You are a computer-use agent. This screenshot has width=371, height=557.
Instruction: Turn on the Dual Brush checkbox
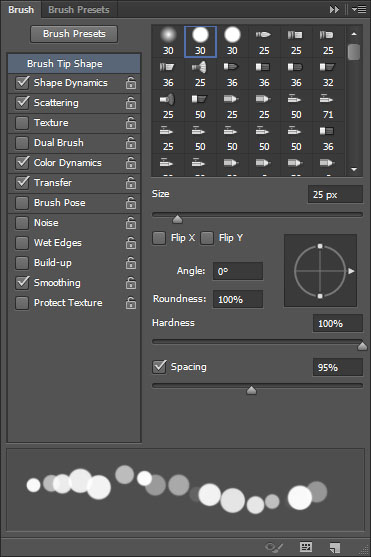point(22,143)
